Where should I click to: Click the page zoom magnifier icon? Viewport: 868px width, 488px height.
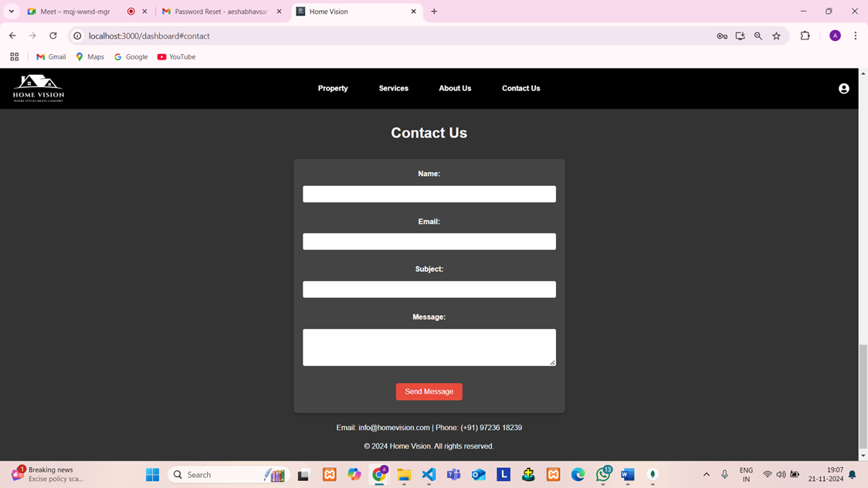tap(758, 36)
